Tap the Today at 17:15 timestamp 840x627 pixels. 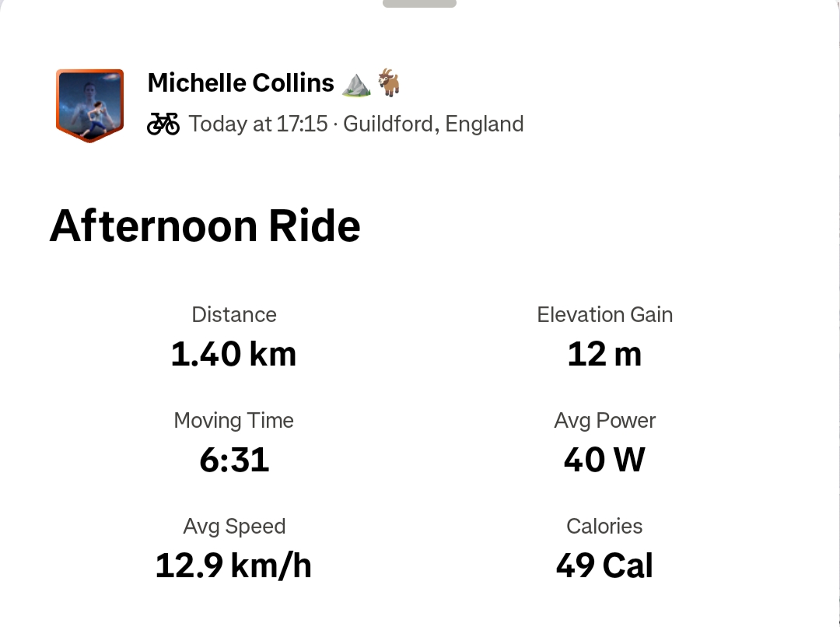click(x=257, y=124)
